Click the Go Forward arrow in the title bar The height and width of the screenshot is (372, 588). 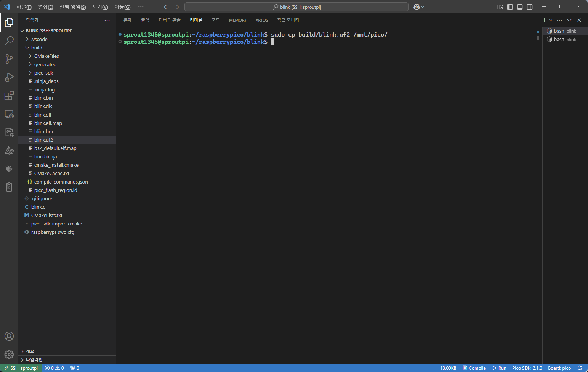pos(176,7)
